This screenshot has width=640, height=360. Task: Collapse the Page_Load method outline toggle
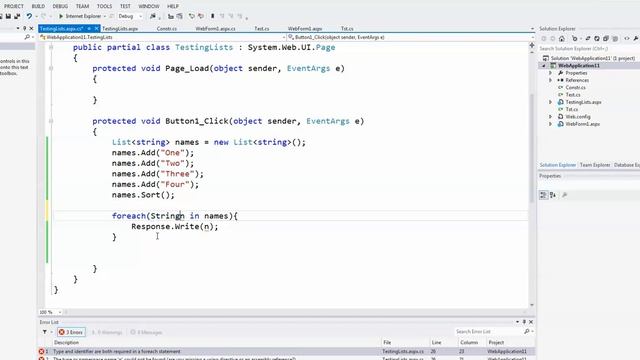coord(51,68)
